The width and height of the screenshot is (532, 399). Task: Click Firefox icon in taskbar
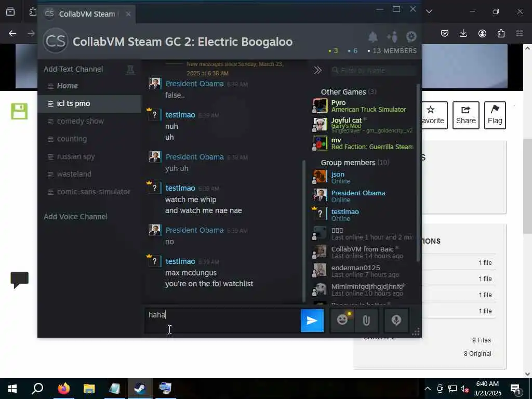64,388
